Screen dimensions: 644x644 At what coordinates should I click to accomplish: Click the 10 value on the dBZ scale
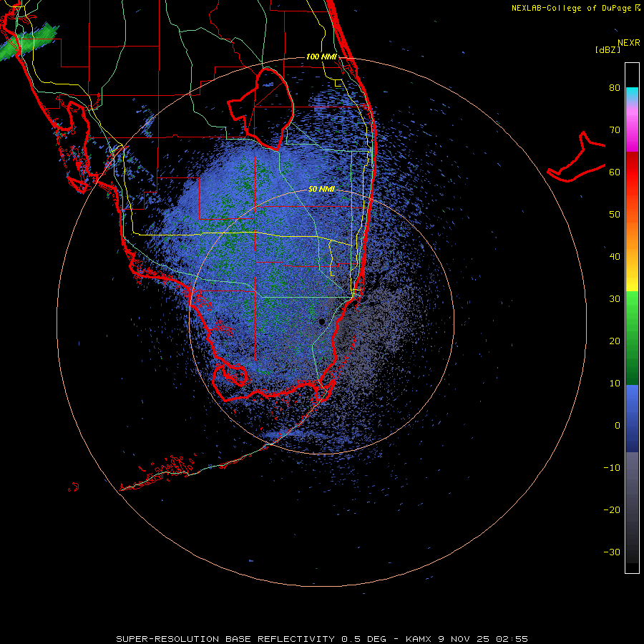(x=615, y=384)
